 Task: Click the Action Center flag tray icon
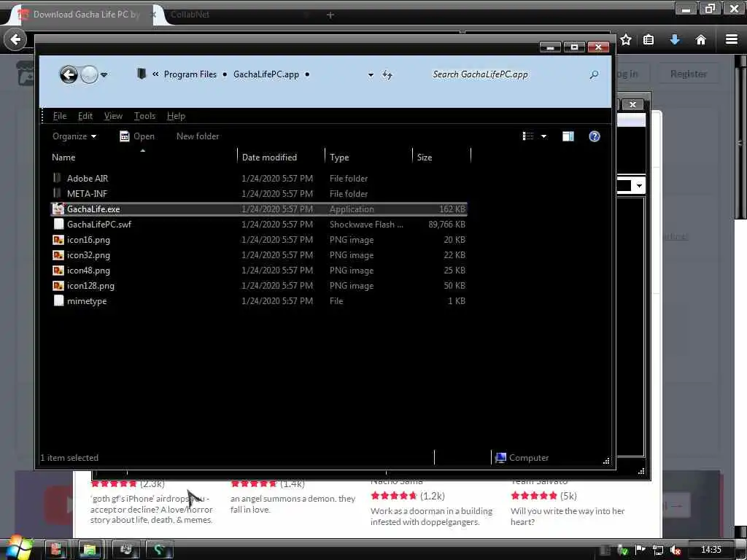(640, 550)
